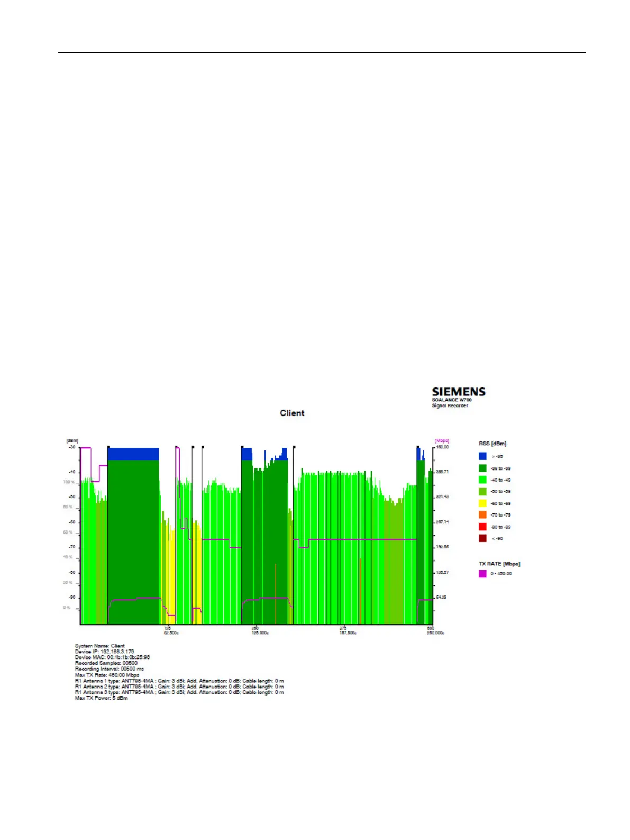The height and width of the screenshot is (840, 630).
Task: Click the olive green '-50 to -59' swatch
Action: click(482, 492)
